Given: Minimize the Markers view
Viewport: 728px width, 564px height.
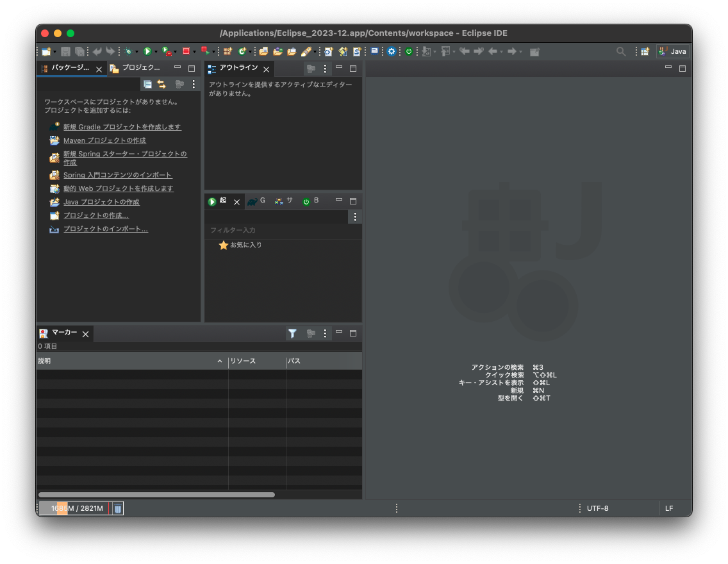Looking at the screenshot, I should coord(339,332).
